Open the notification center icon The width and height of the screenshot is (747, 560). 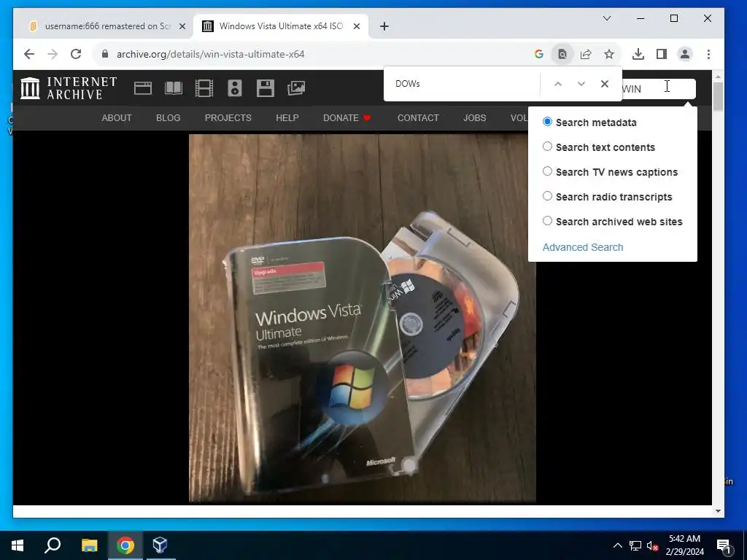724,545
